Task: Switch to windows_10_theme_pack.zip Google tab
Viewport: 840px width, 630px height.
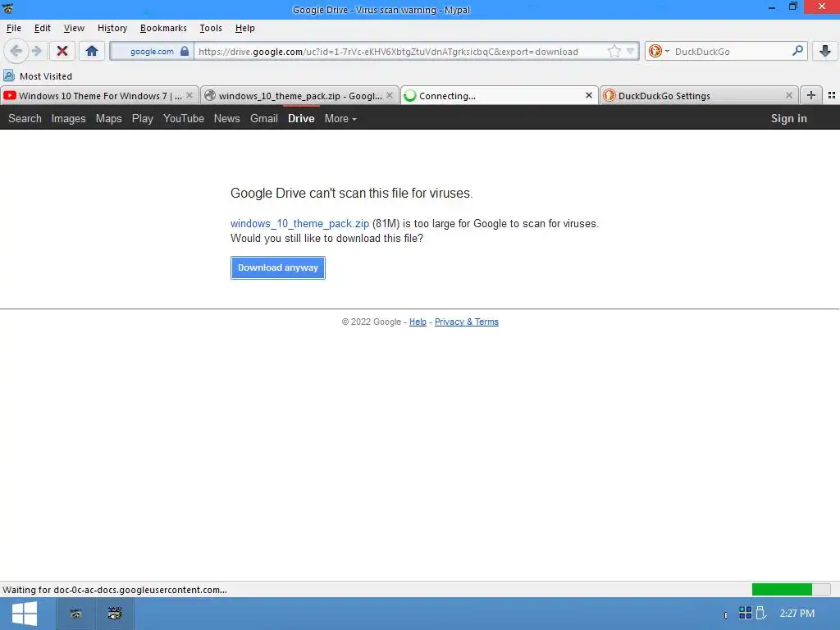Action: [x=300, y=96]
